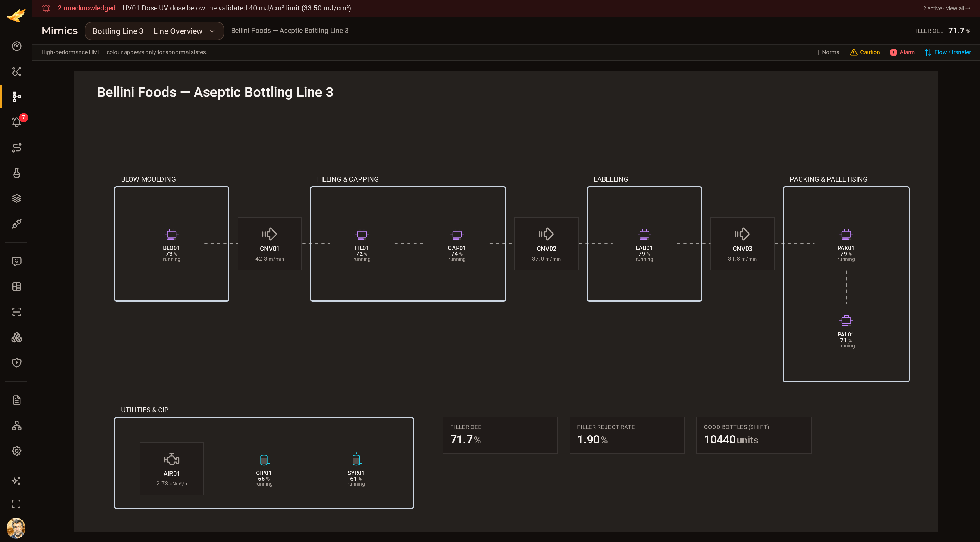Open the stacked layers sidebar icon
This screenshot has width=980, height=542.
pyautogui.click(x=16, y=198)
